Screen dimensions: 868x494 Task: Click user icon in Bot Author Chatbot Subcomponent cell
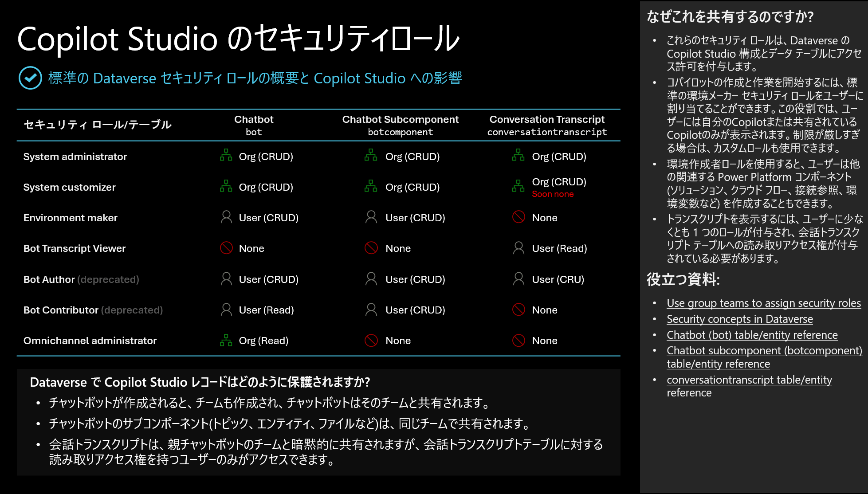coord(371,278)
